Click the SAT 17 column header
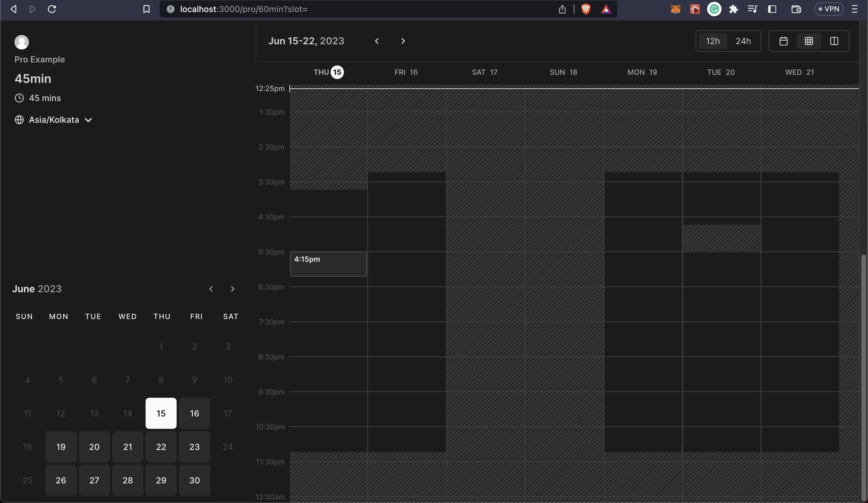Screen dimensions: 868x503 (x=484, y=72)
